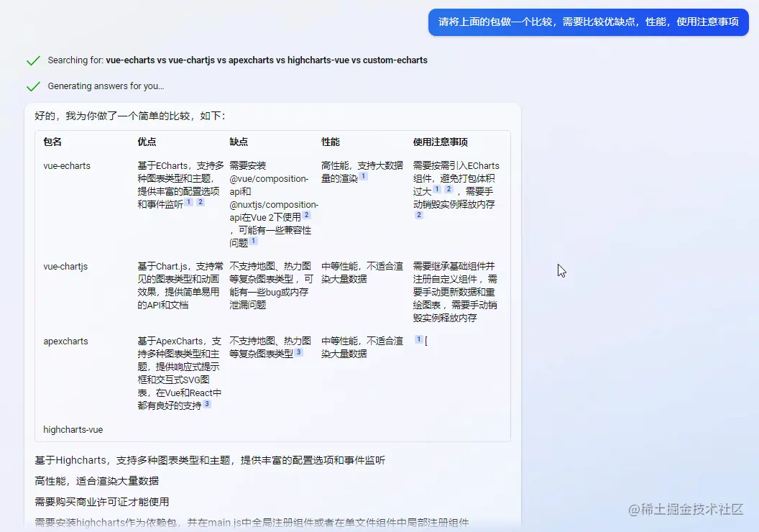Image resolution: width=759 pixels, height=532 pixels.
Task: Select the blue user message bubble
Action: (588, 22)
